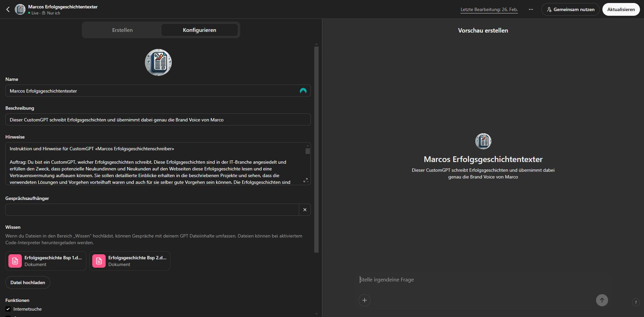The width and height of the screenshot is (644, 317).
Task: Go back using the header arrow
Action: click(x=8, y=9)
